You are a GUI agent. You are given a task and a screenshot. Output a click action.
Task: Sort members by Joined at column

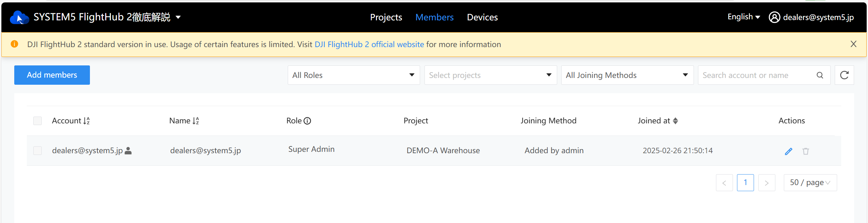[675, 121]
